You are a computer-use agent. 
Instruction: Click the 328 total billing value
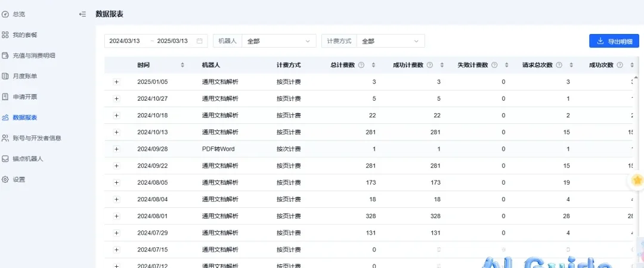click(370, 216)
